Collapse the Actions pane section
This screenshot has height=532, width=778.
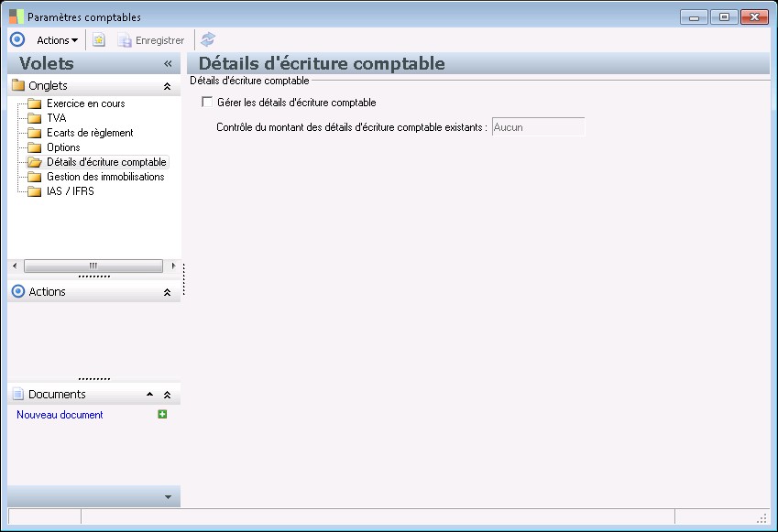pos(167,292)
